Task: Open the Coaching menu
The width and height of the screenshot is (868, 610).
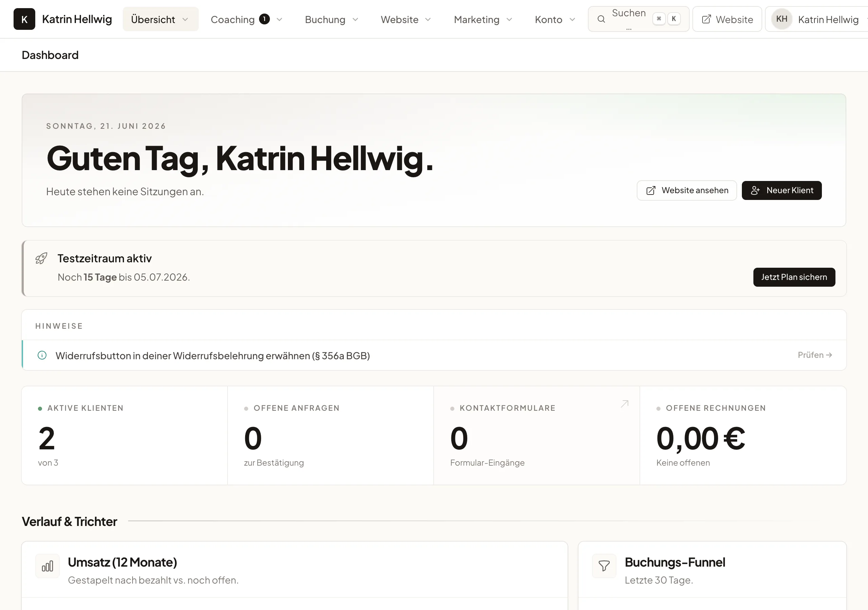Action: coord(246,19)
